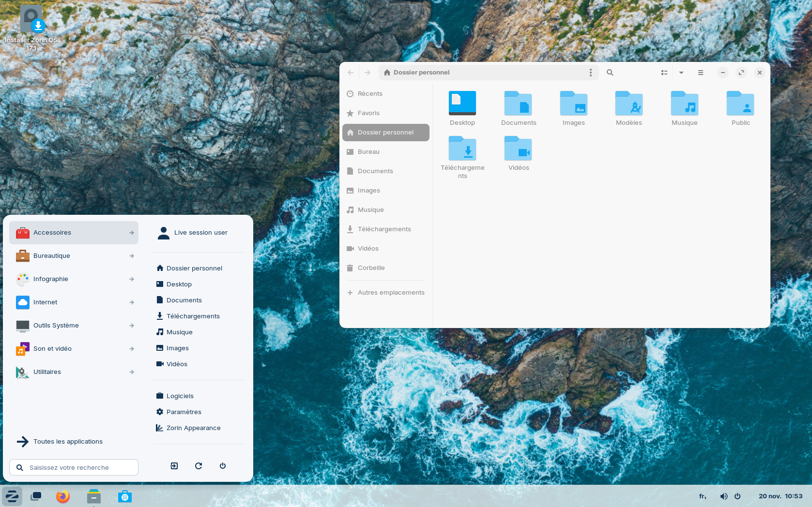Expand the Internet category in start menu
This screenshot has height=507, width=812.
pyautogui.click(x=74, y=302)
